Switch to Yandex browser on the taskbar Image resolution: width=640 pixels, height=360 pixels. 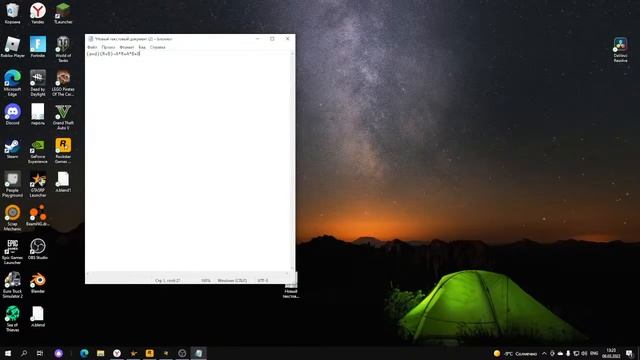(x=117, y=353)
